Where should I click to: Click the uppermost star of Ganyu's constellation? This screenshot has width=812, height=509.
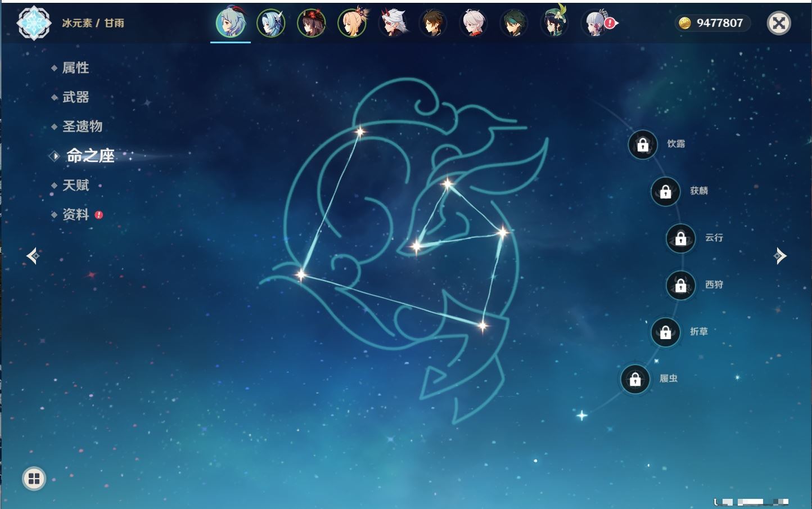(360, 132)
